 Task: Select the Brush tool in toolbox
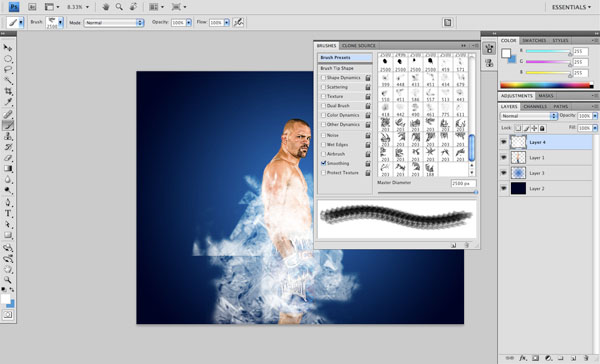tap(8, 125)
